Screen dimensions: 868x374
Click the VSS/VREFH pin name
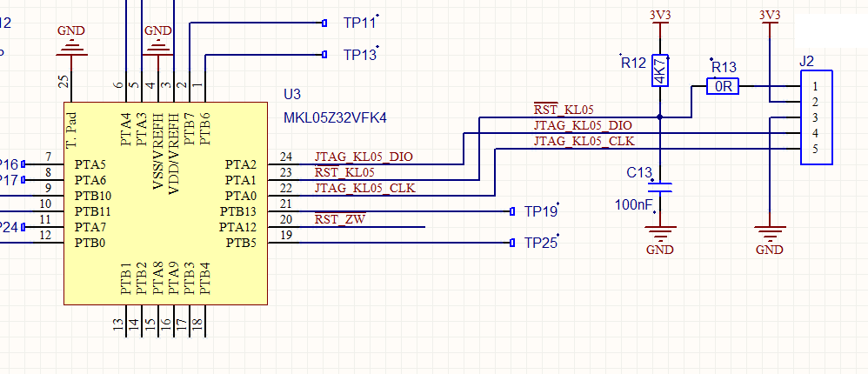pyautogui.click(x=157, y=153)
